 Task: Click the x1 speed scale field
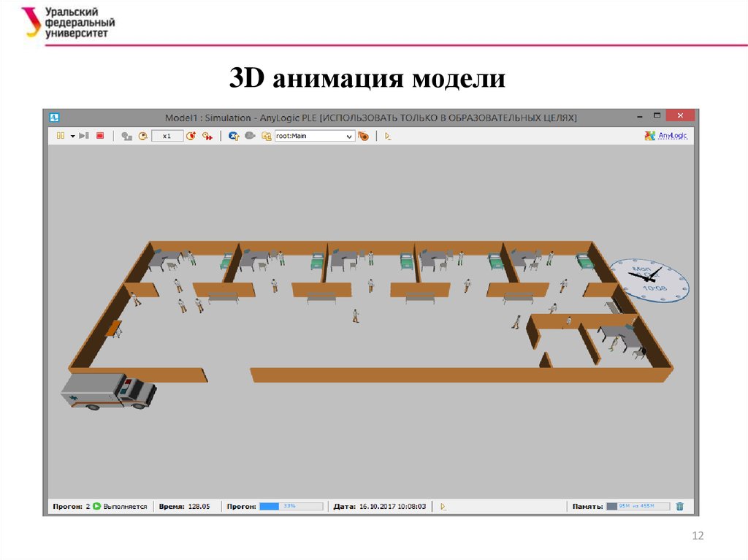pos(167,136)
